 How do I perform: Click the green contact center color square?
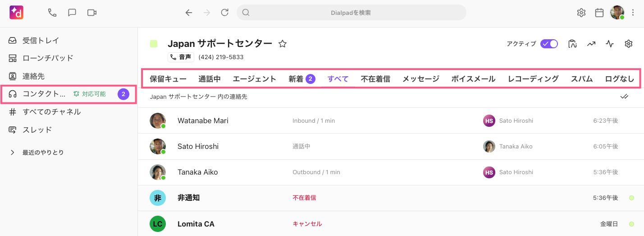[x=154, y=44]
